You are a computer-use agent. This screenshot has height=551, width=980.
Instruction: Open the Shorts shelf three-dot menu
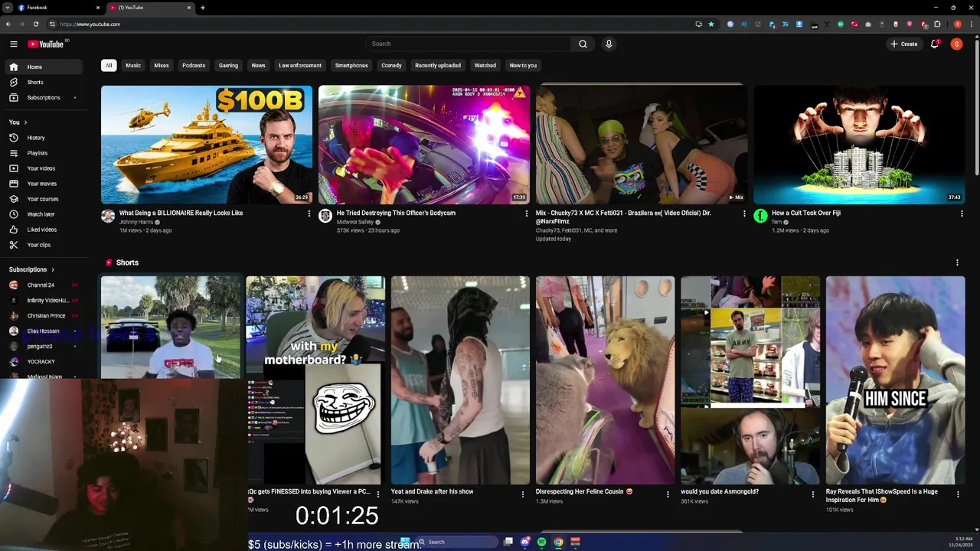click(957, 262)
